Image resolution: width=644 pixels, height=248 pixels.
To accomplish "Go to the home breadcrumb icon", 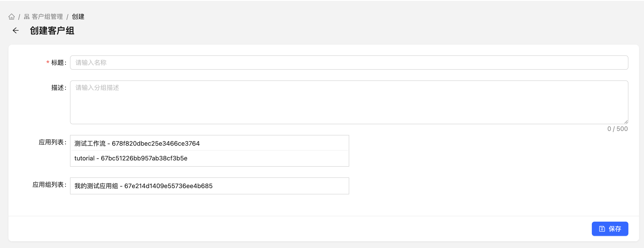I will (x=12, y=17).
